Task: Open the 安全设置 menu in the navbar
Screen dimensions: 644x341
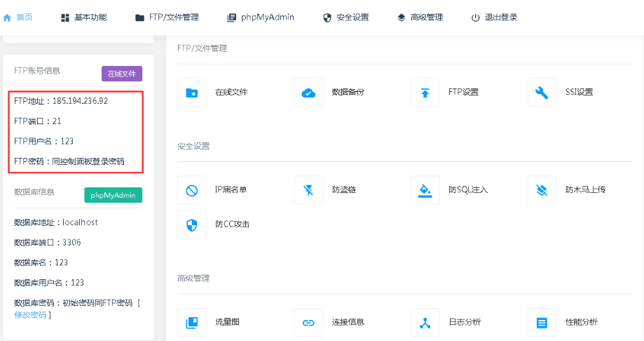Action: tap(352, 18)
